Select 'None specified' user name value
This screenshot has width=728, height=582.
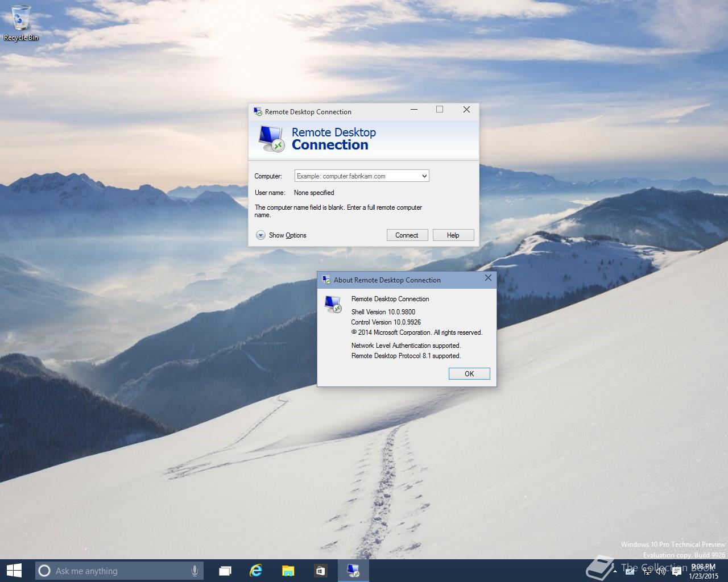tap(314, 193)
